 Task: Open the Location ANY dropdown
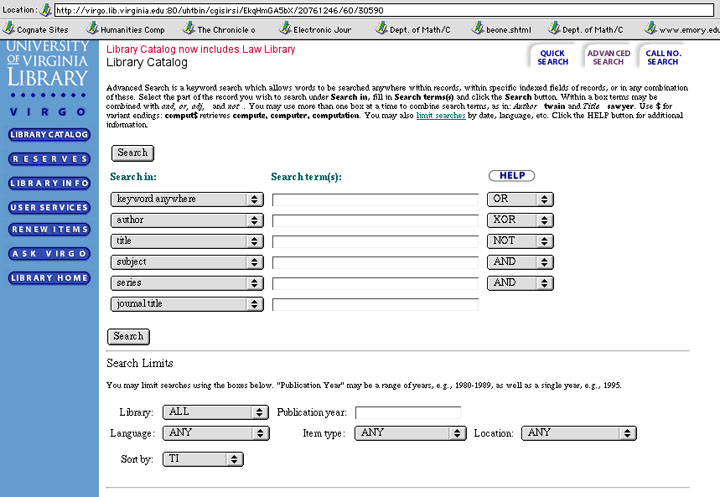pos(579,433)
